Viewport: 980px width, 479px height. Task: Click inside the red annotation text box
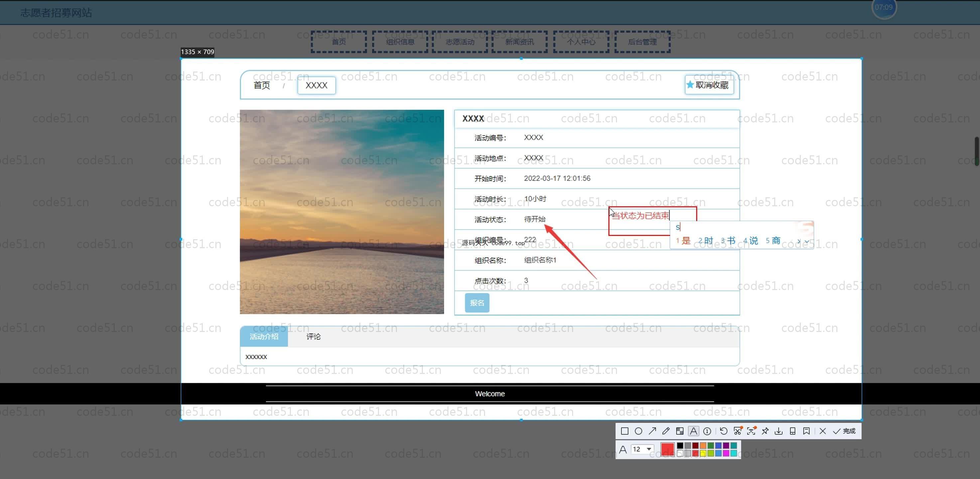coord(653,221)
